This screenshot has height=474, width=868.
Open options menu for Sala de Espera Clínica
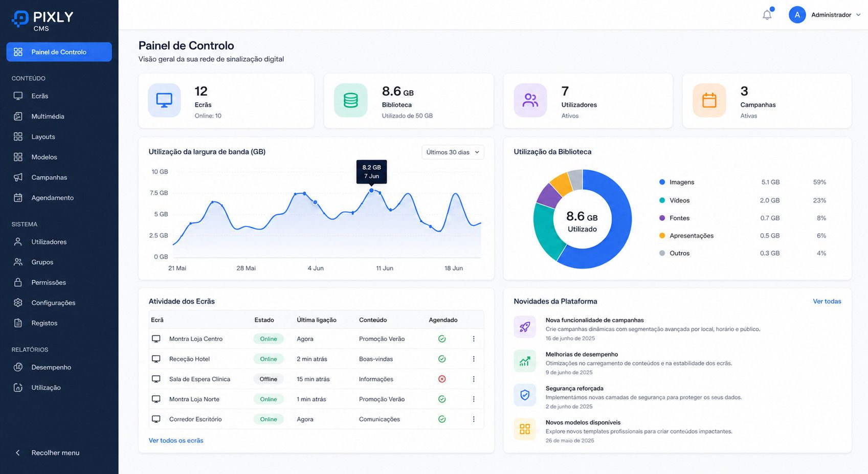474,379
